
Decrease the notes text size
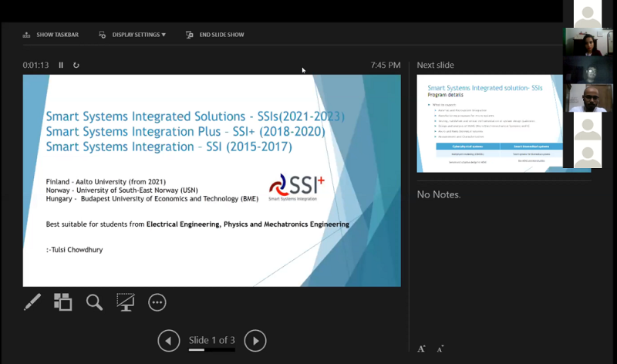coord(440,349)
